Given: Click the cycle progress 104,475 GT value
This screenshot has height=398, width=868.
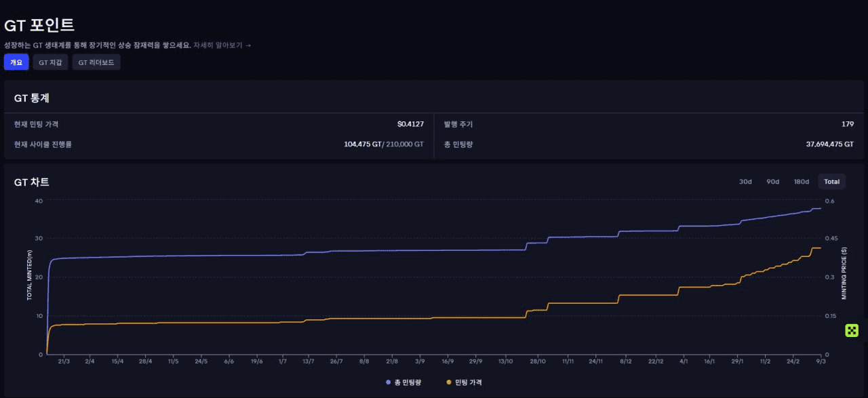Looking at the screenshot, I should [x=363, y=144].
